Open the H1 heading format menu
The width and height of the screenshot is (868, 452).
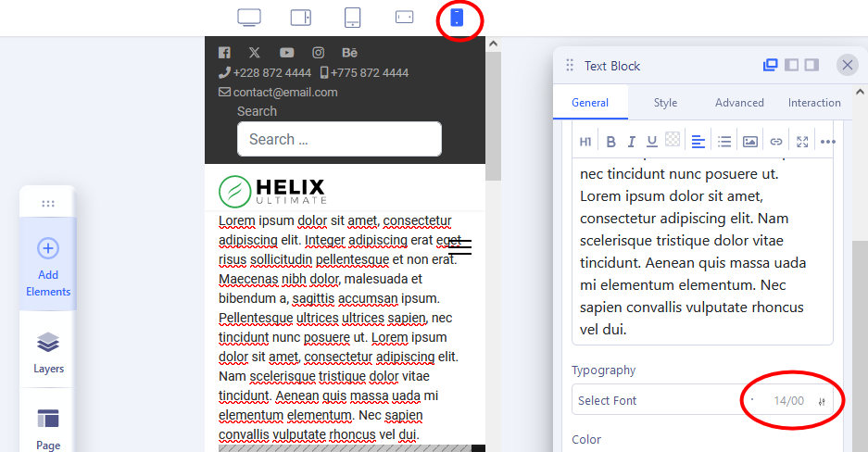[x=585, y=142]
